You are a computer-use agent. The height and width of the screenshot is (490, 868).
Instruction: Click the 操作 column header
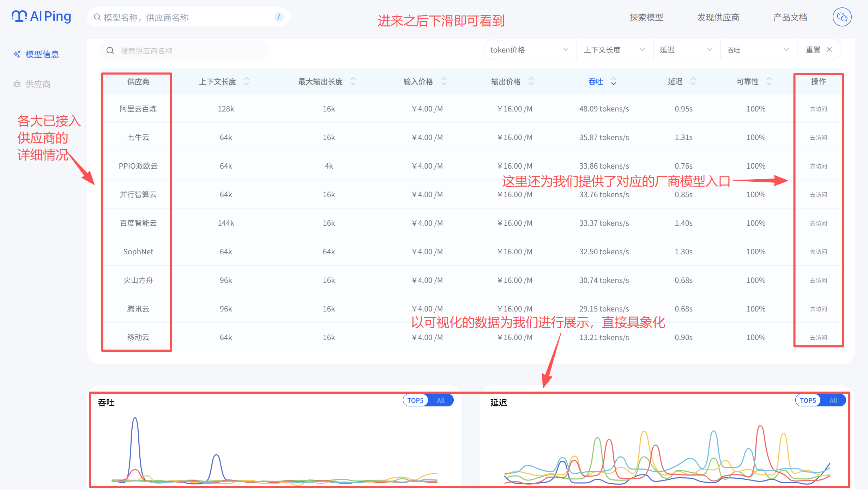click(818, 81)
